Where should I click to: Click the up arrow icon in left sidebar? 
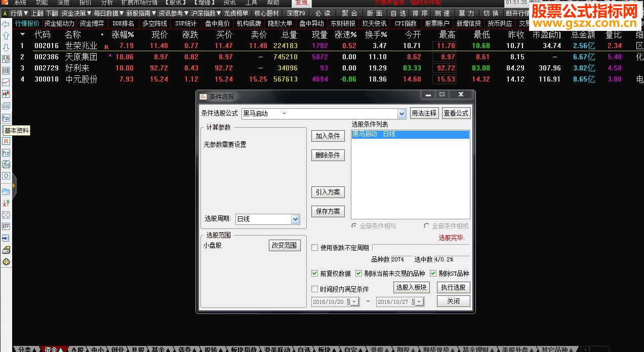pos(6,36)
